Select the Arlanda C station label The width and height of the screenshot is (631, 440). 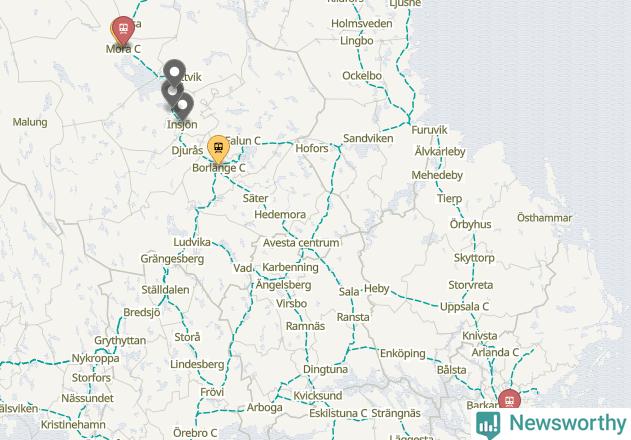point(495,353)
